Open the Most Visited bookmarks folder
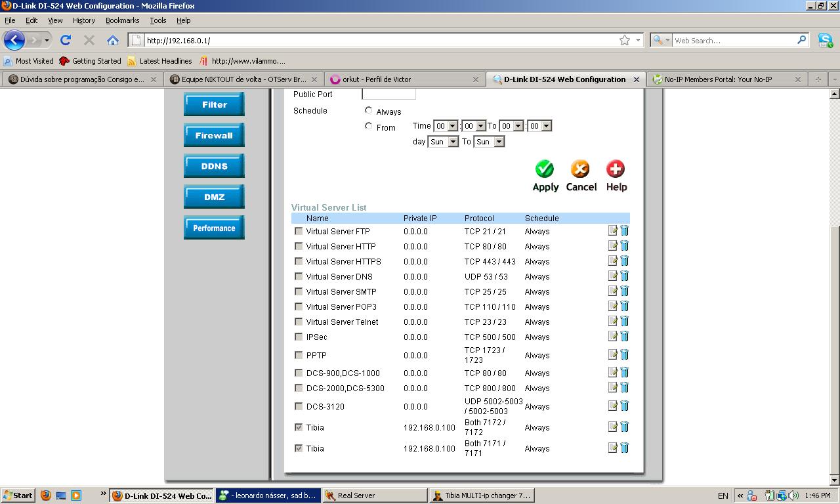The width and height of the screenshot is (840, 504). pos(28,61)
